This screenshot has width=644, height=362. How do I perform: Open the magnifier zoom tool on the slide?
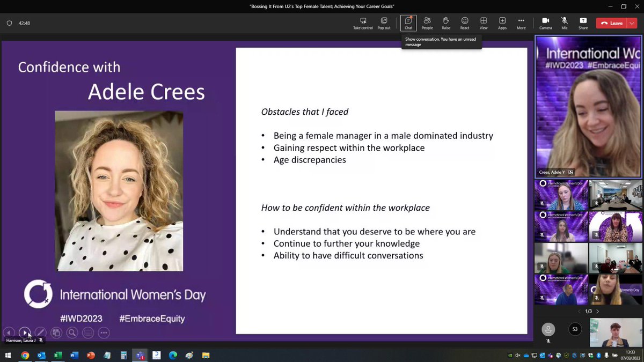click(72, 333)
